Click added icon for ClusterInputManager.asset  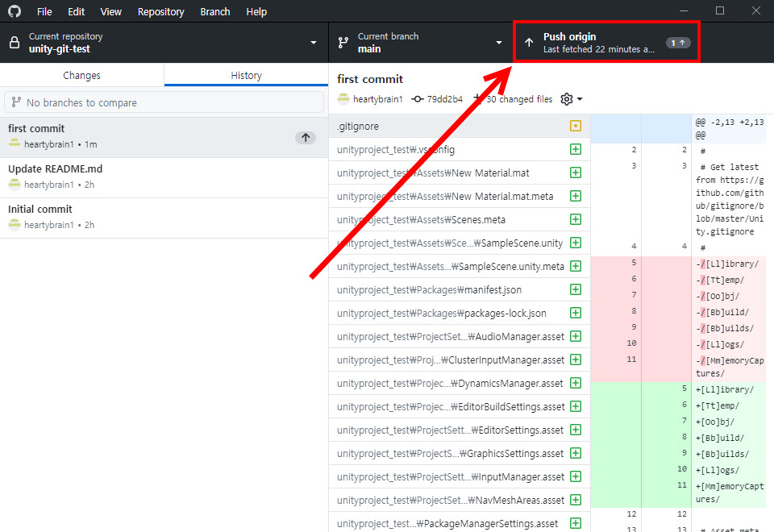[x=576, y=360]
